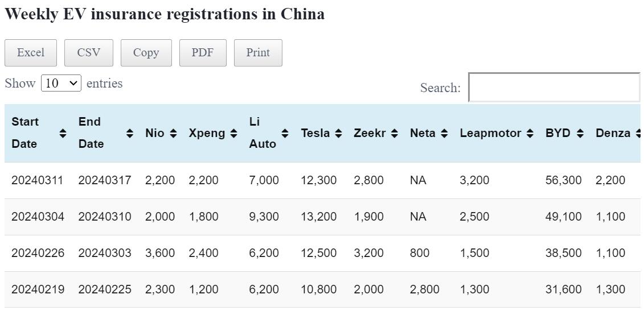Copy the table data to clipboard

pos(146,52)
